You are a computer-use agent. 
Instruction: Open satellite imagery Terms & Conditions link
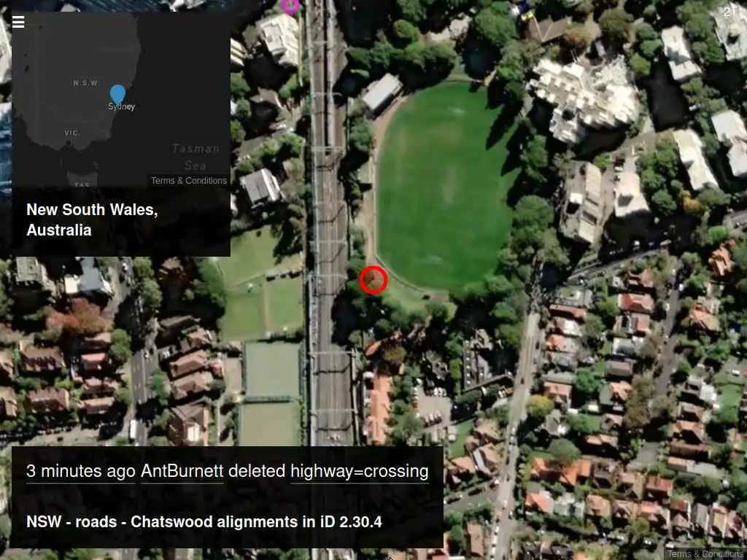[x=705, y=554]
